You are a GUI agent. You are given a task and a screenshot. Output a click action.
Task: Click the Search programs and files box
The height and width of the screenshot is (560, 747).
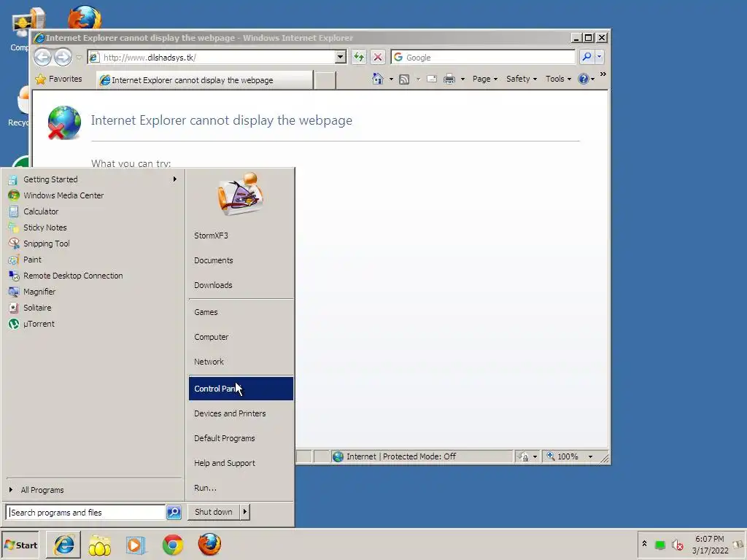coord(86,513)
